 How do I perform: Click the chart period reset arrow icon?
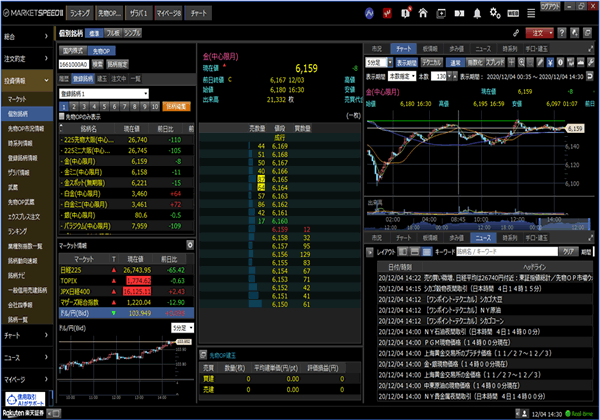click(590, 77)
